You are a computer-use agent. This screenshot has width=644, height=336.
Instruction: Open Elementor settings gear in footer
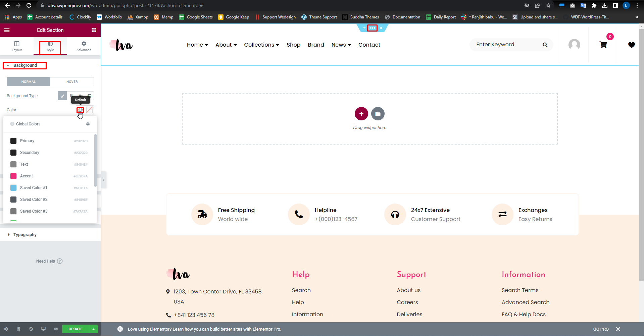pyautogui.click(x=6, y=329)
